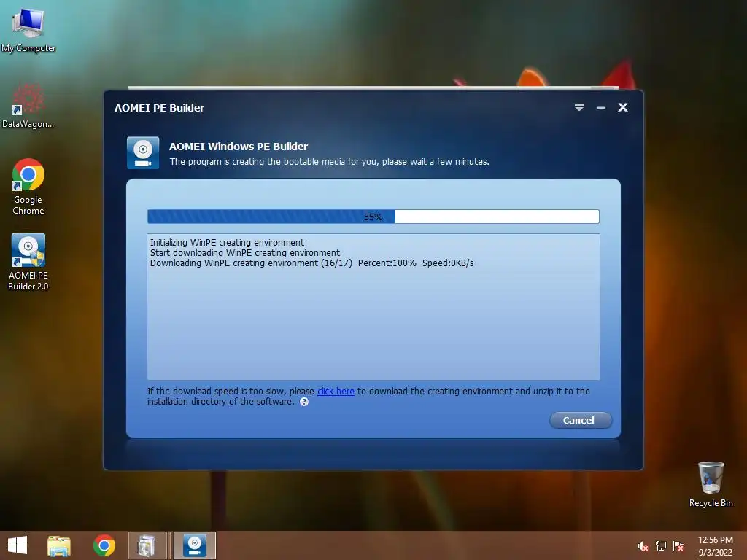The height and width of the screenshot is (560, 747).
Task: Click the help question mark icon
Action: (x=304, y=402)
